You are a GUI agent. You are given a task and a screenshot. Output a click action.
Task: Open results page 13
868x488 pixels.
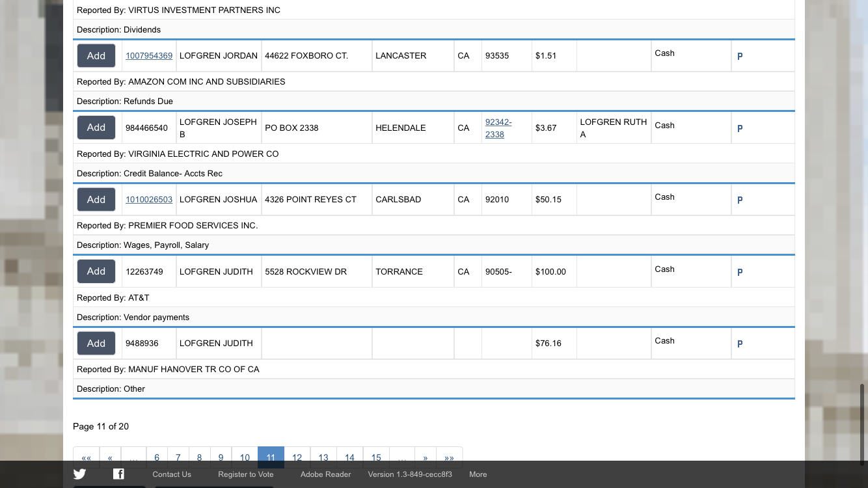coord(323,458)
